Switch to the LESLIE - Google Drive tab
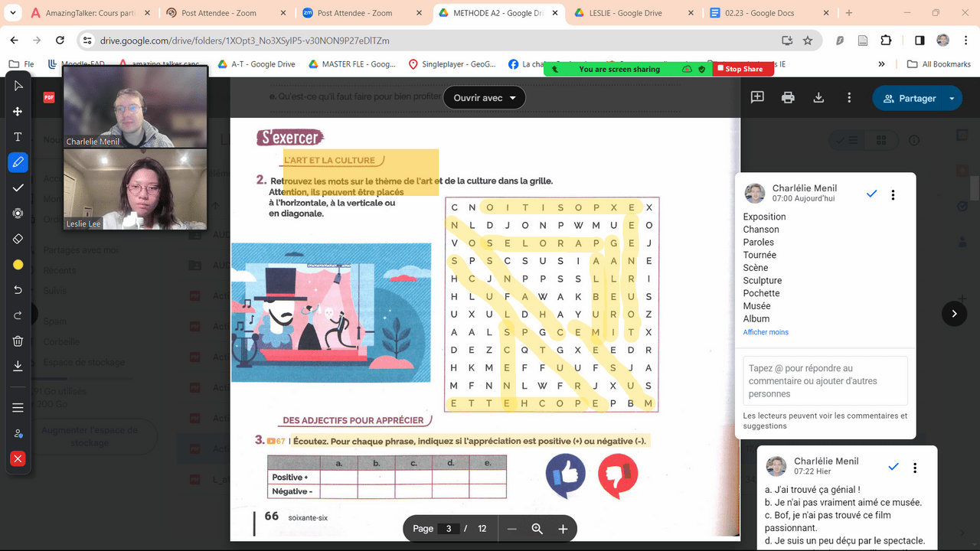This screenshot has height=551, width=980. 631,13
